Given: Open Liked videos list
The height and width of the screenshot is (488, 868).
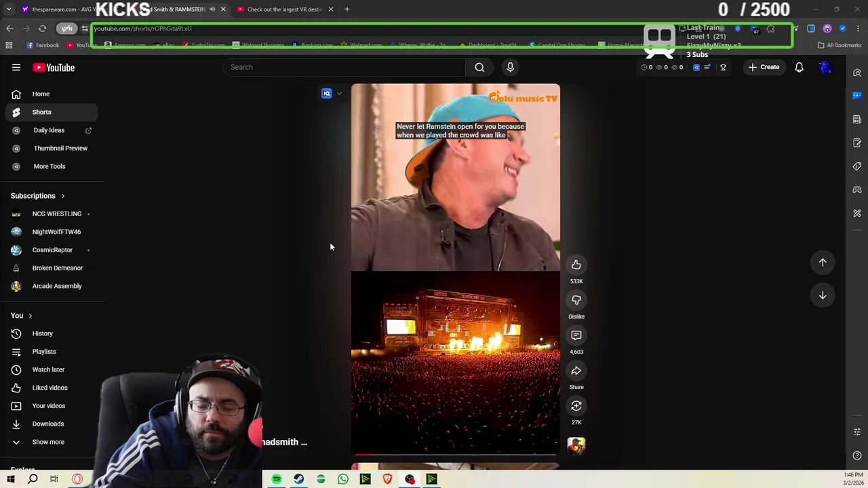Looking at the screenshot, I should coord(52,388).
